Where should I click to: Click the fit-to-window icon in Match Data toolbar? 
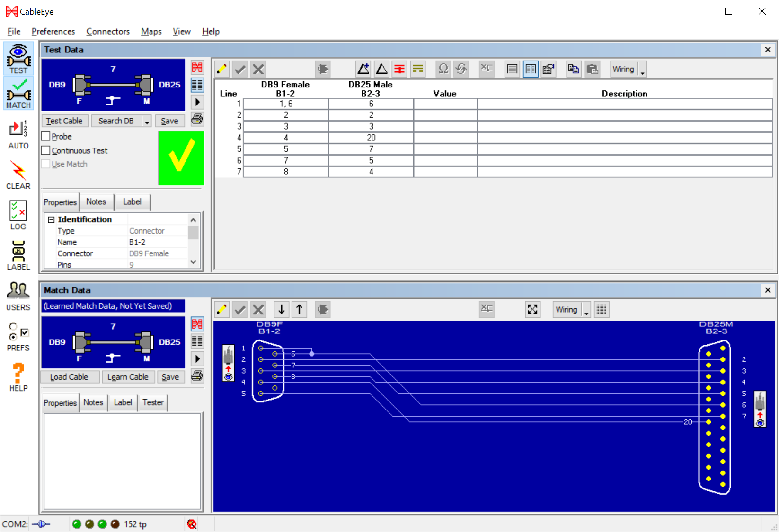coord(533,310)
